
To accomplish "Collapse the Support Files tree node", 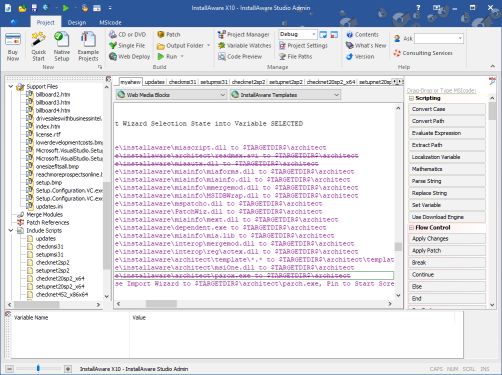I will point(11,86).
